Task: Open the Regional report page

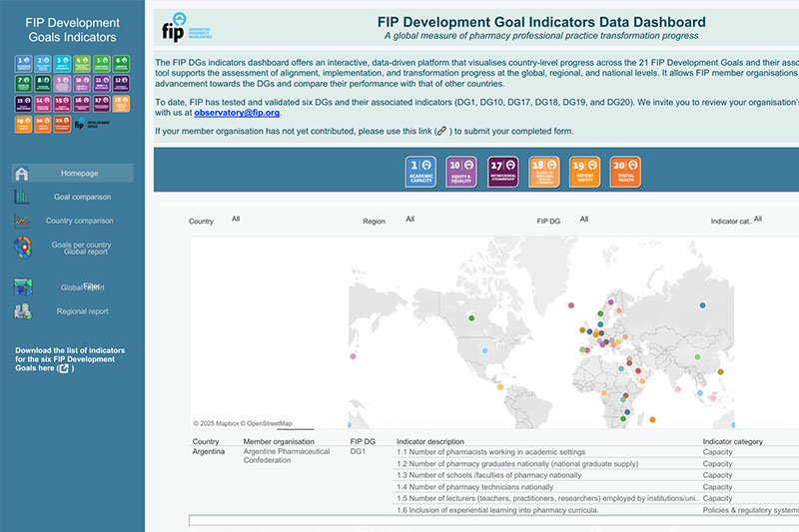Action: 83,311
